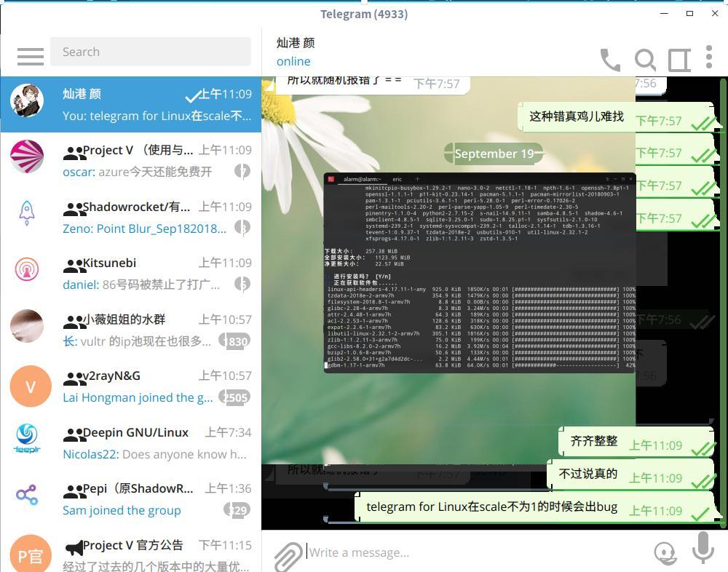Image resolution: width=728 pixels, height=572 pixels.
Task: Click the sent checkmark on 灿港 颜 chat row
Action: 191,97
